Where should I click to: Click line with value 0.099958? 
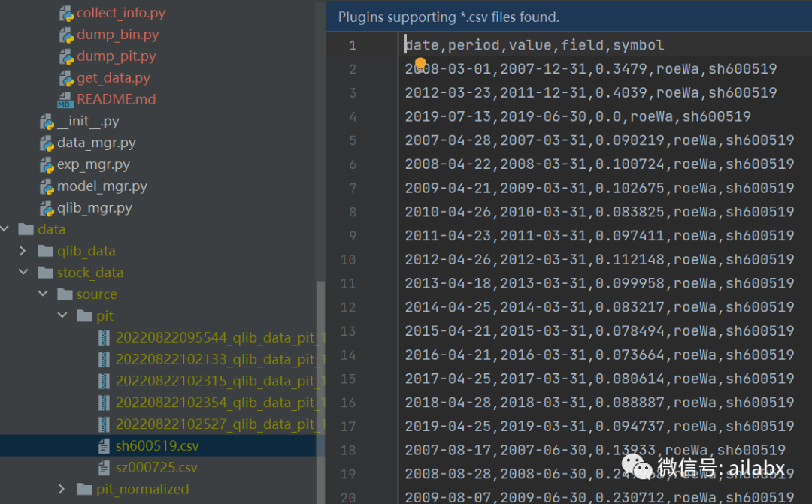(x=599, y=283)
